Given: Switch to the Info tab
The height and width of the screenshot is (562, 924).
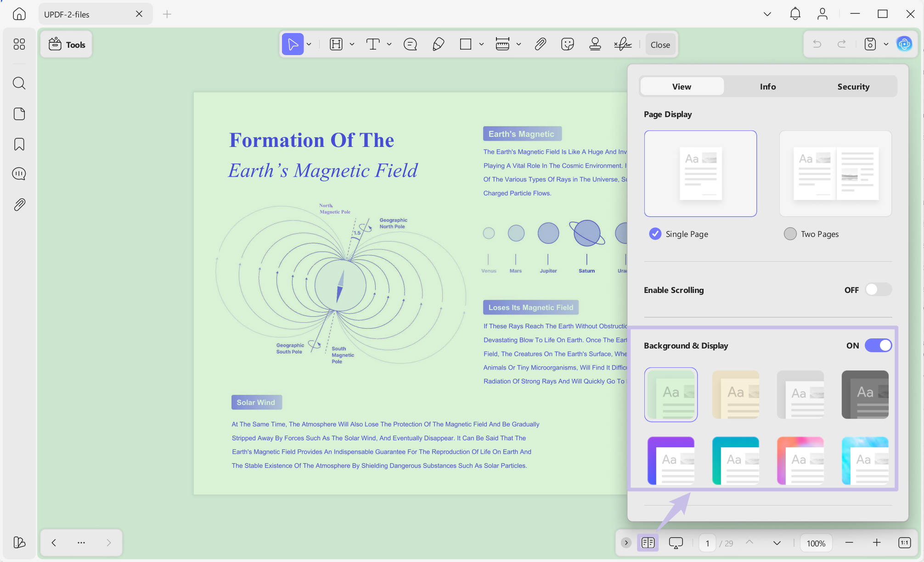Looking at the screenshot, I should click(767, 86).
